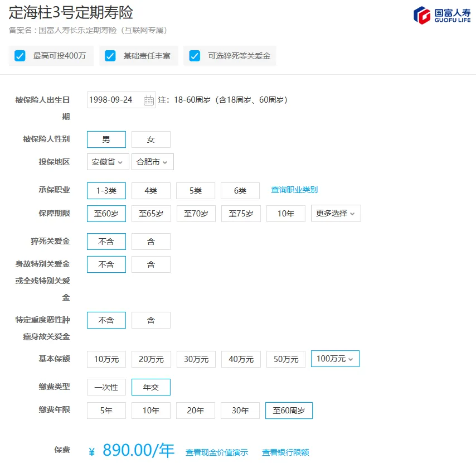The height and width of the screenshot is (463, 476).
Task: Open 查询职业类别 link
Action: [x=294, y=190]
